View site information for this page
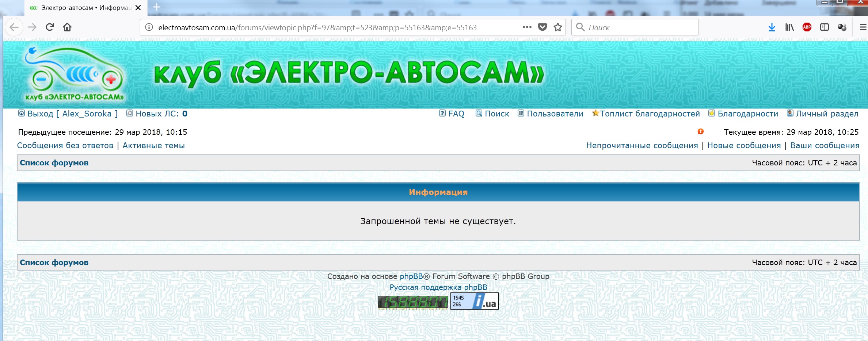This screenshot has width=868, height=341. [x=149, y=27]
